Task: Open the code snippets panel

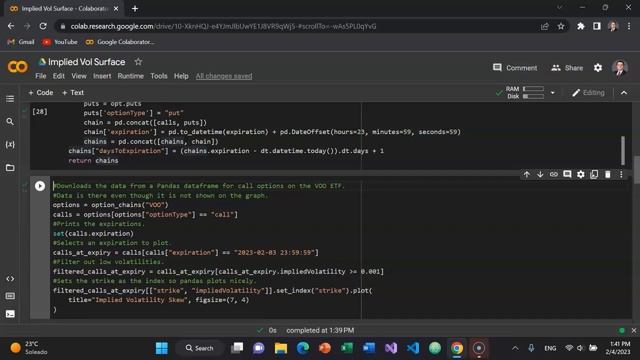Action: (x=10, y=279)
